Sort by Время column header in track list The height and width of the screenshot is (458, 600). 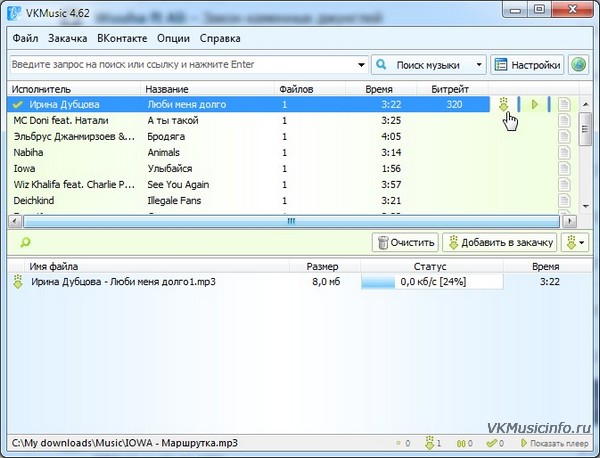tap(381, 89)
